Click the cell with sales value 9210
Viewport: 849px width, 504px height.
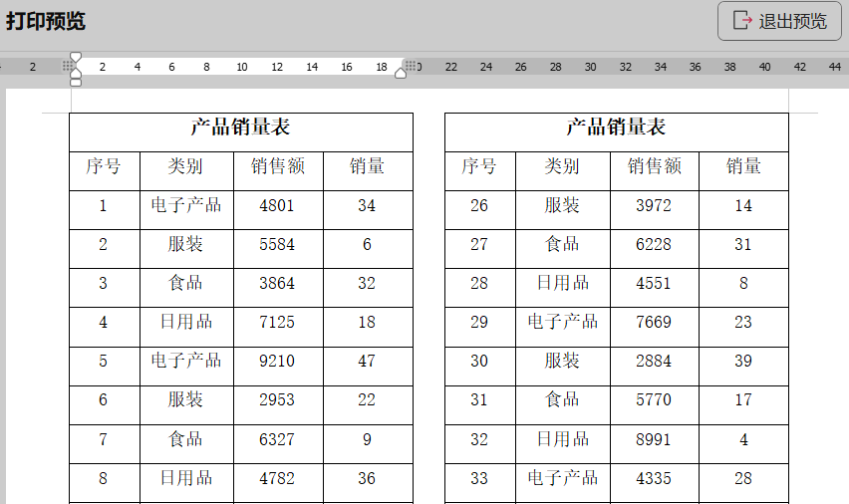click(277, 361)
